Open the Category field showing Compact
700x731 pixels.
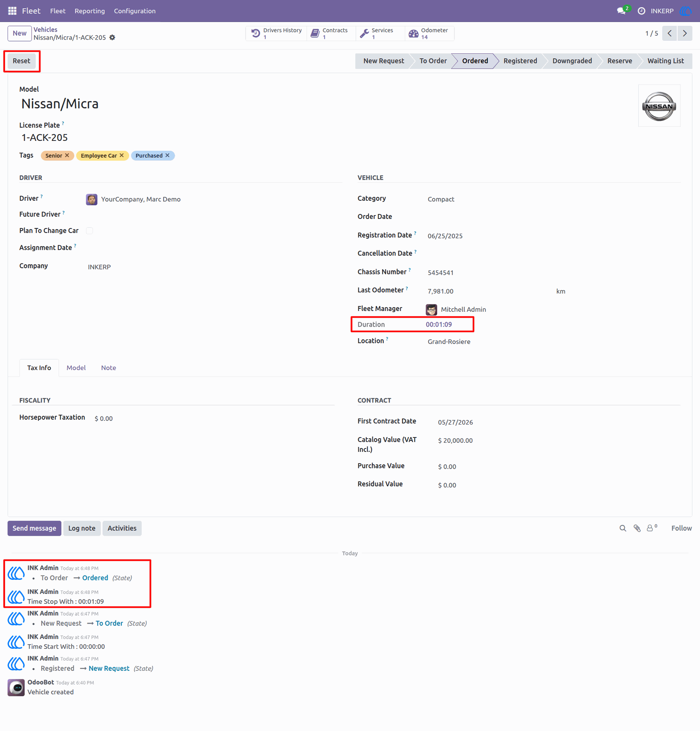[553, 199]
